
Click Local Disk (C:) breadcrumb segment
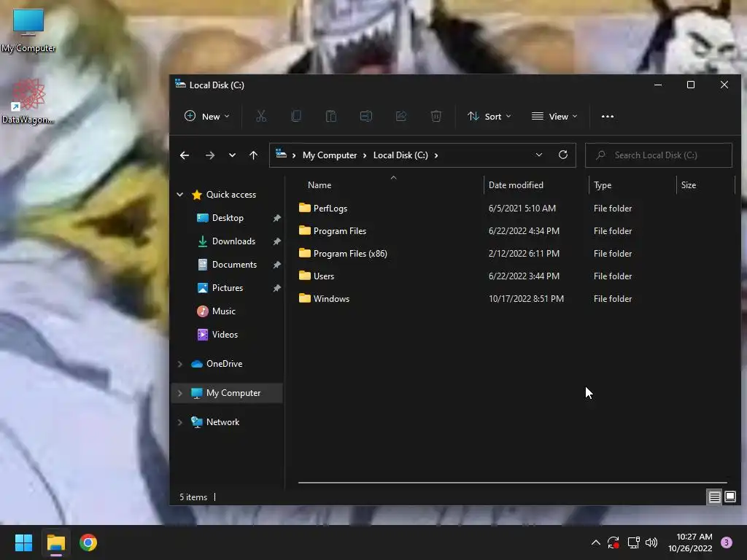coord(400,155)
